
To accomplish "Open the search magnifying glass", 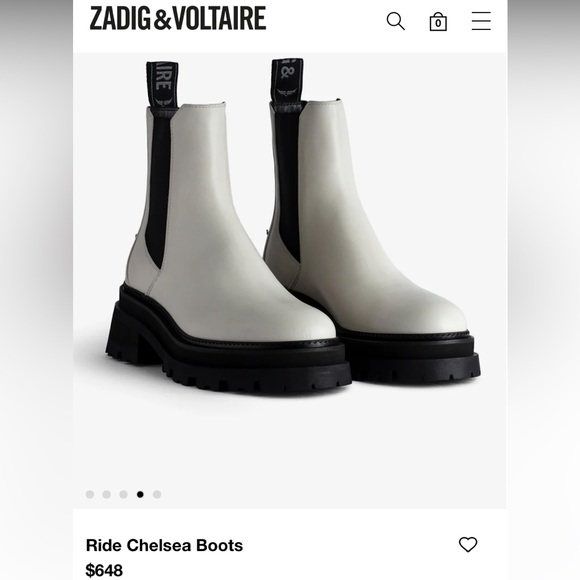I will (x=395, y=21).
